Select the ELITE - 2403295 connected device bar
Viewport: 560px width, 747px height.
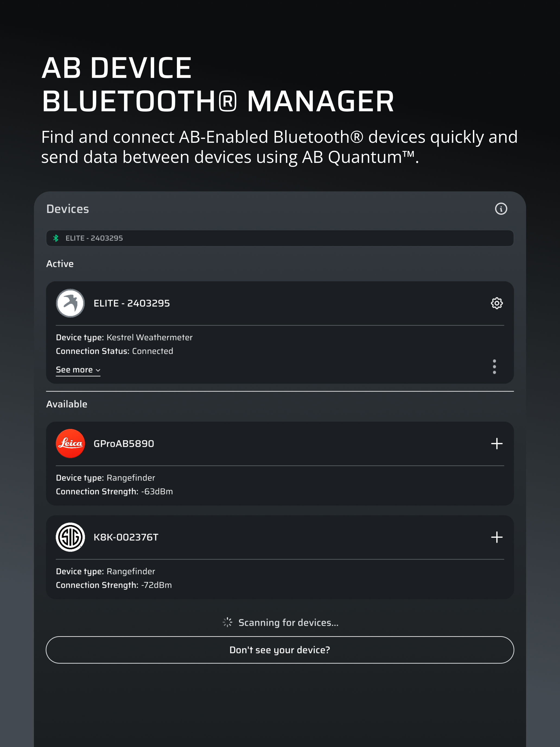tap(279, 238)
